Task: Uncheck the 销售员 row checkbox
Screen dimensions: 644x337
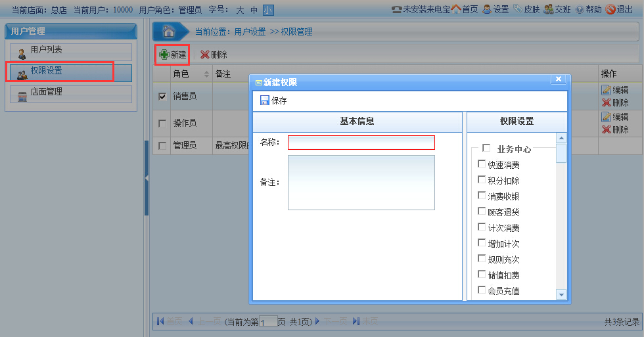Action: click(162, 97)
